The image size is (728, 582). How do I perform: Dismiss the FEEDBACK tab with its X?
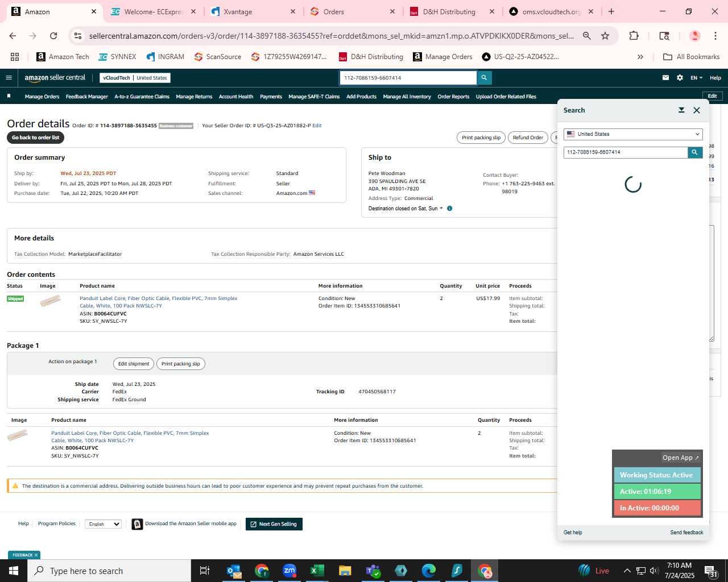tap(36, 555)
